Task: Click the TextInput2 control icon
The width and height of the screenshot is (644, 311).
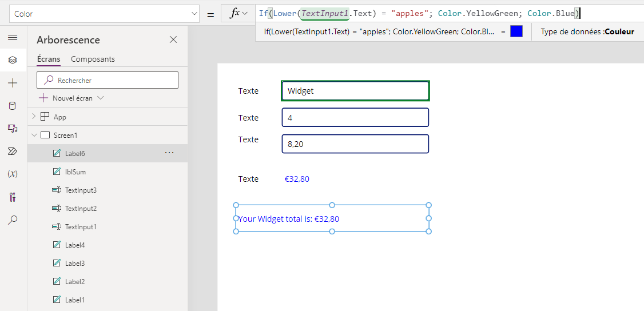Action: click(x=57, y=209)
